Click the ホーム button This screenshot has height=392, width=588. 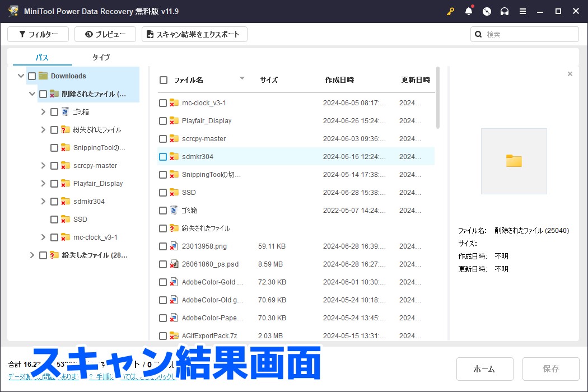(484, 368)
